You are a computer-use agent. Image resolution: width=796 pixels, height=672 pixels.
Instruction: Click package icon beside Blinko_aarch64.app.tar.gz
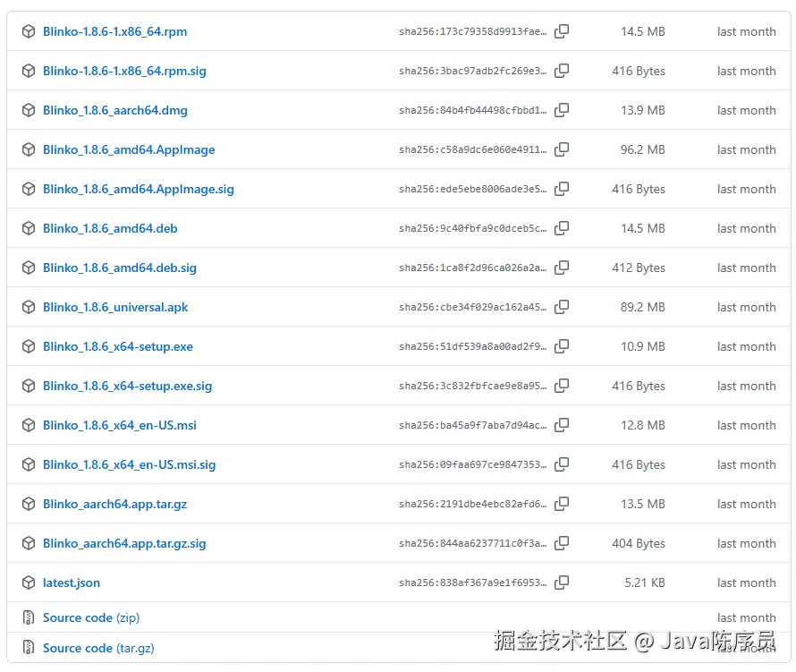[29, 504]
